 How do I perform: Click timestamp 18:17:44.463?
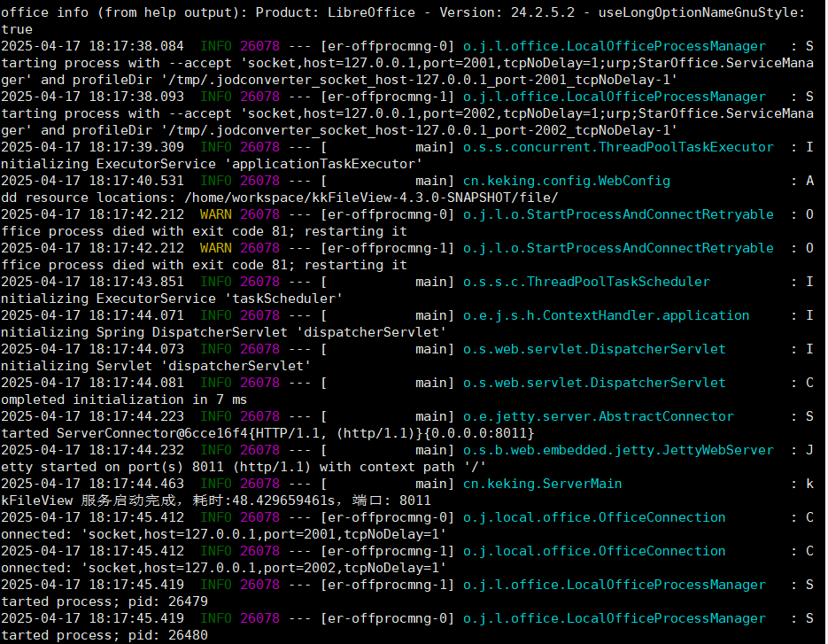tap(136, 484)
